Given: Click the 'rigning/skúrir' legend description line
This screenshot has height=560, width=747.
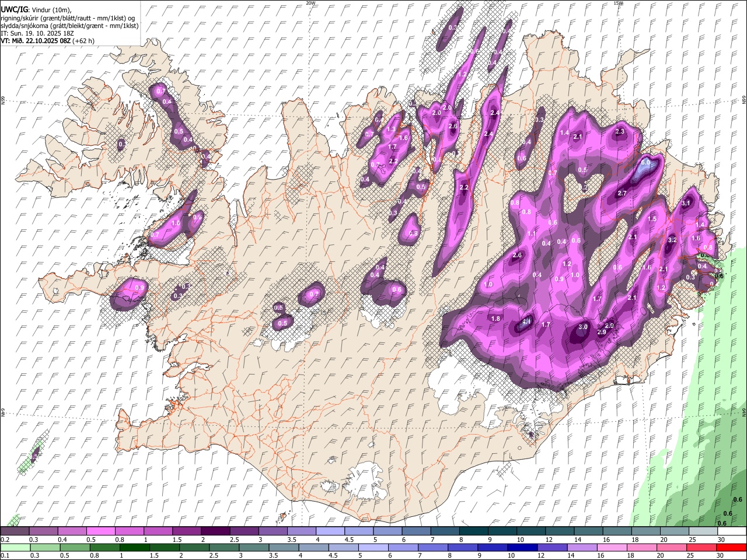Looking at the screenshot, I should pos(68,18).
